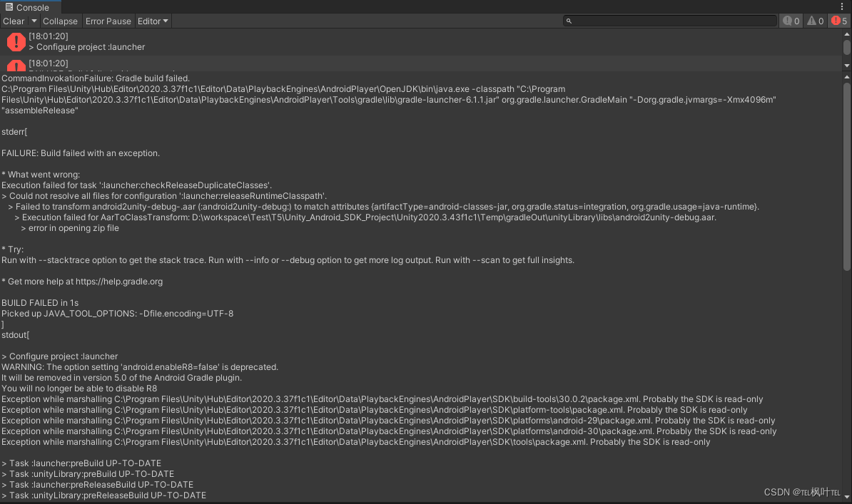
Task: Click the red error icon on the Gradle failure entry
Action: click(16, 67)
